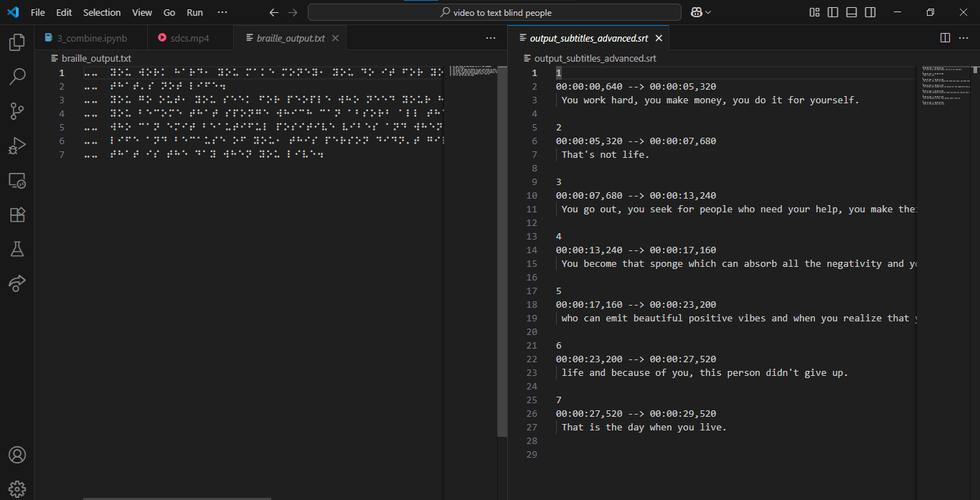Open more actions ellipsis for left editor group
This screenshot has width=980, height=500.
coord(491,38)
